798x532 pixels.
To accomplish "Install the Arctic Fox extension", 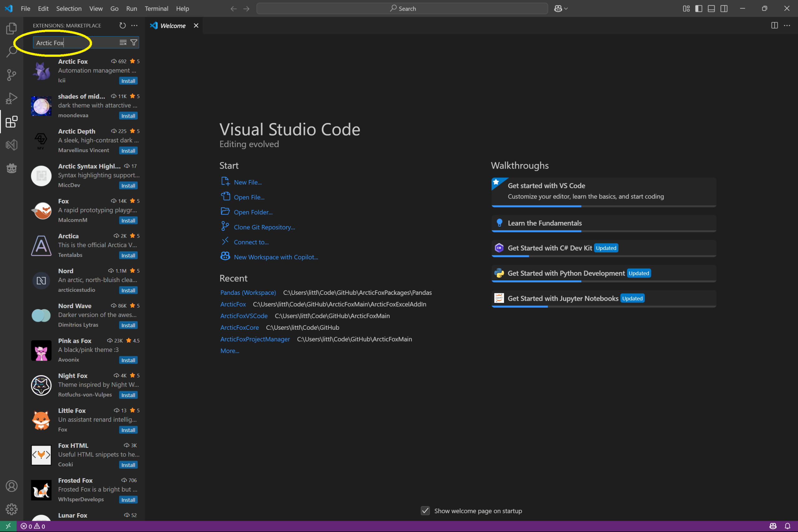I will click(x=128, y=81).
